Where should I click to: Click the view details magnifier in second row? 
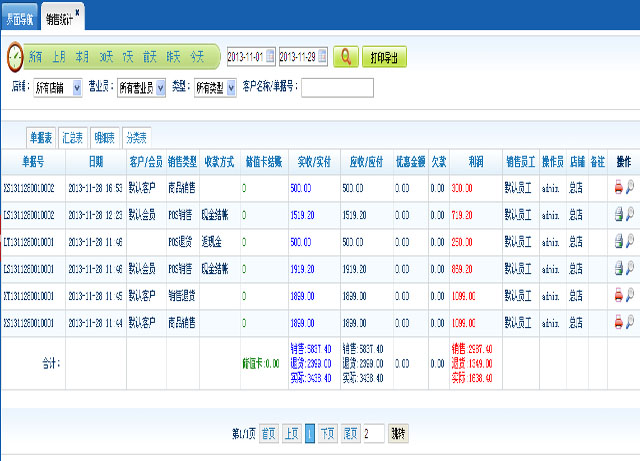tap(630, 213)
